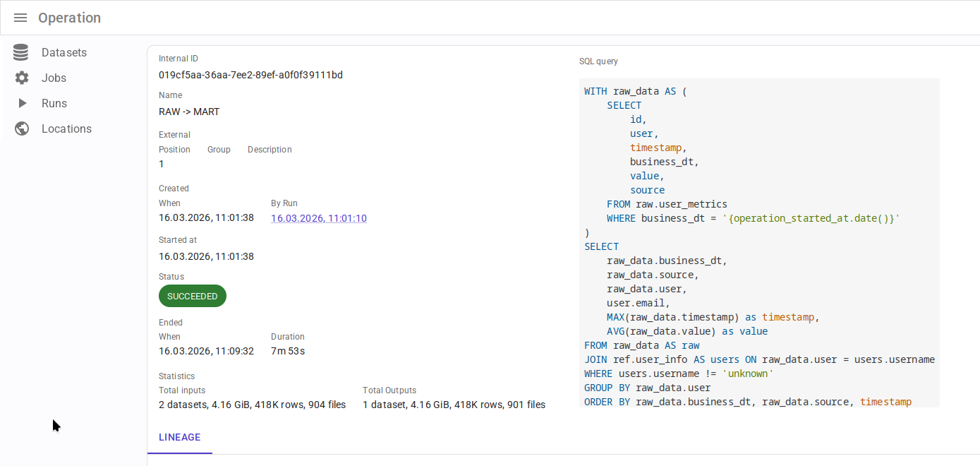
Task: Click the WHERE users.username != 'unknown' line
Action: coord(679,374)
